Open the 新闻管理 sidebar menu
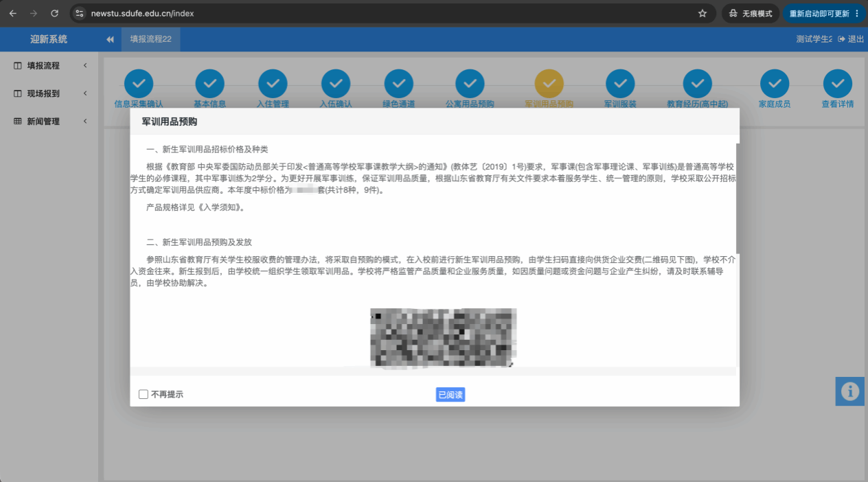Viewport: 868px width, 482px height. click(x=49, y=121)
